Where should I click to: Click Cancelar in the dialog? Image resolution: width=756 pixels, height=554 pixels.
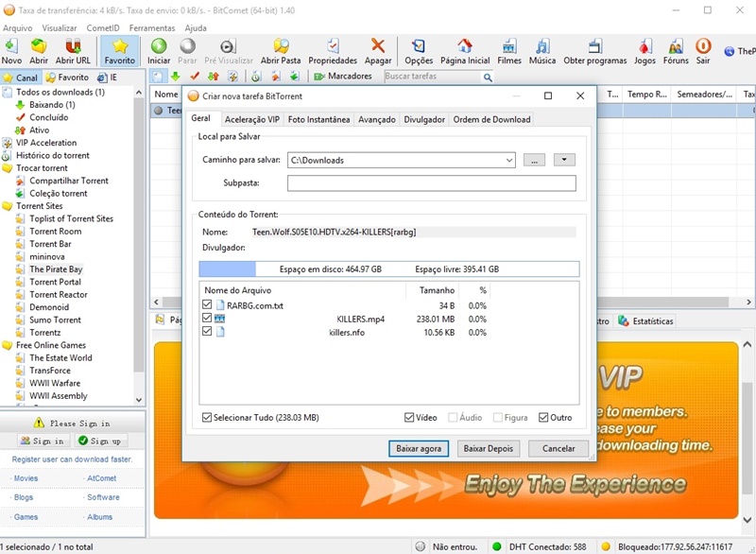point(558,449)
